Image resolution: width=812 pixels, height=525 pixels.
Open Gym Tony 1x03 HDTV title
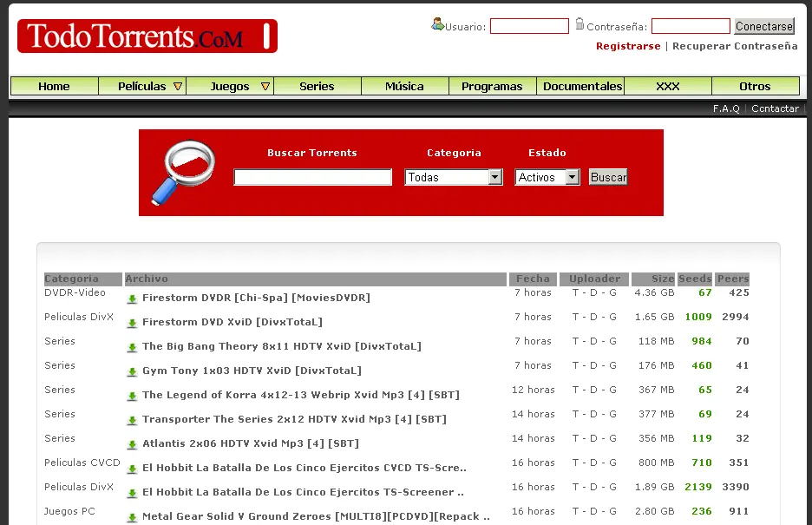[x=252, y=371]
